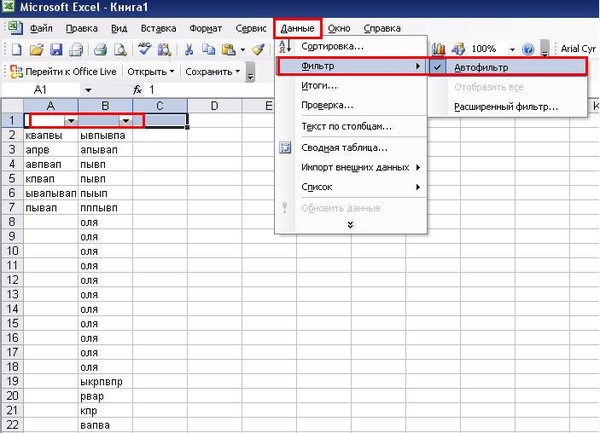Screen dimensions: 600x433
Task: Open the Формат menu
Action: tap(205, 28)
